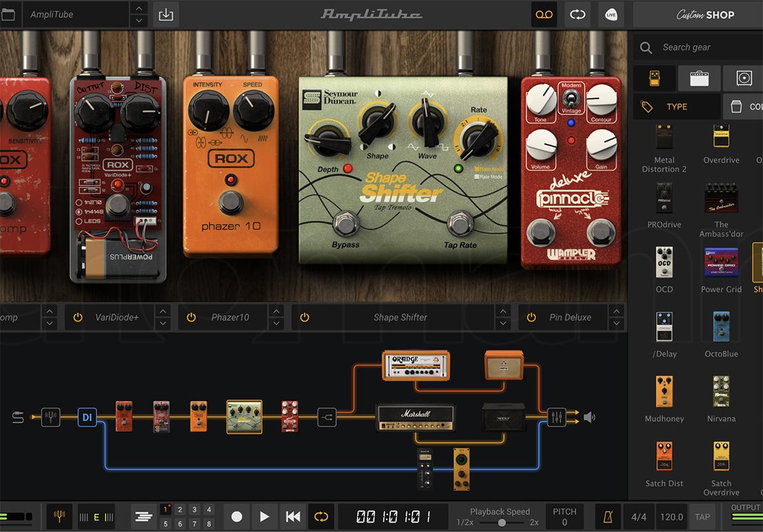This screenshot has height=532, width=763.
Task: Click the metronome icon
Action: [x=608, y=516]
